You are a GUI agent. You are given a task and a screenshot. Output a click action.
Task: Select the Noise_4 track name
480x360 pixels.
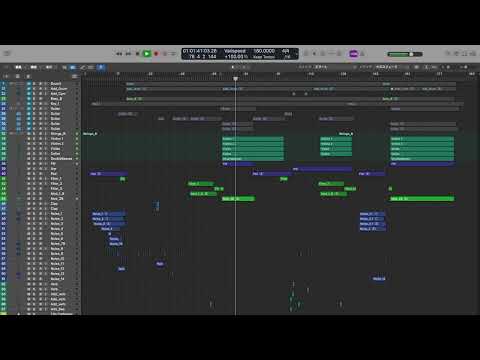tap(56, 229)
